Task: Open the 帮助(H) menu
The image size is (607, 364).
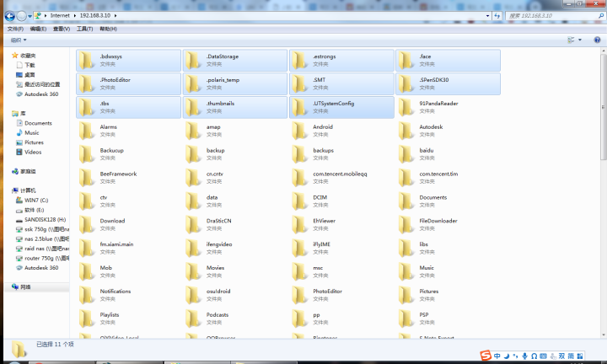Action: [x=108, y=29]
